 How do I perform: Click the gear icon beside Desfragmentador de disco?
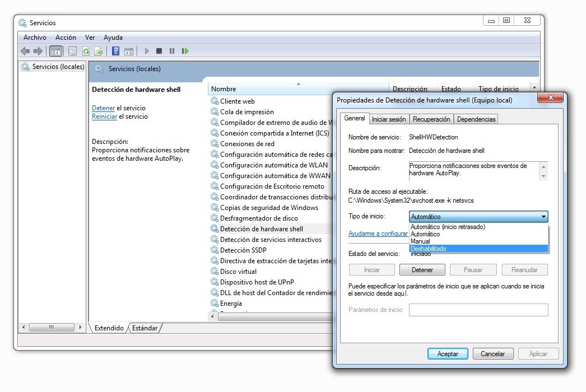point(215,218)
